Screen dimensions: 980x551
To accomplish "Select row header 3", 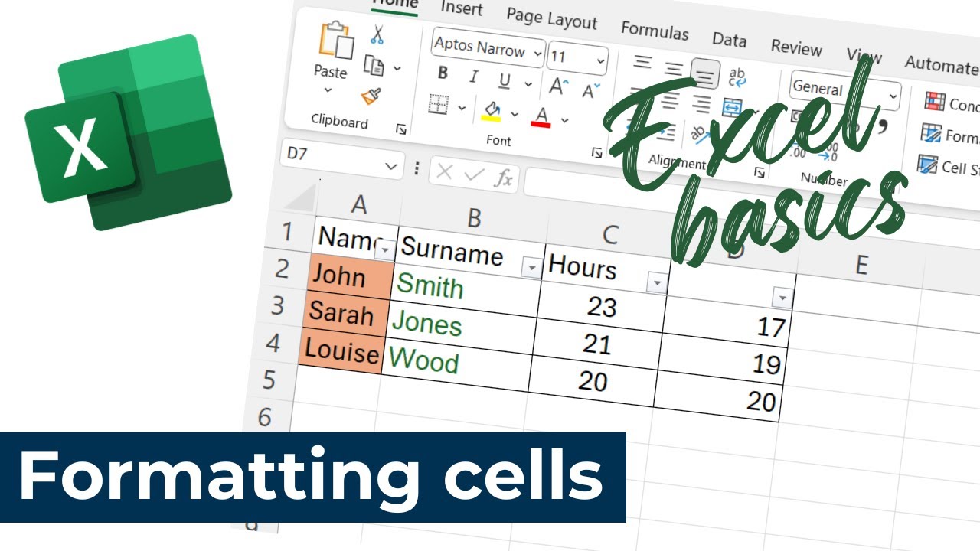I will pos(277,305).
